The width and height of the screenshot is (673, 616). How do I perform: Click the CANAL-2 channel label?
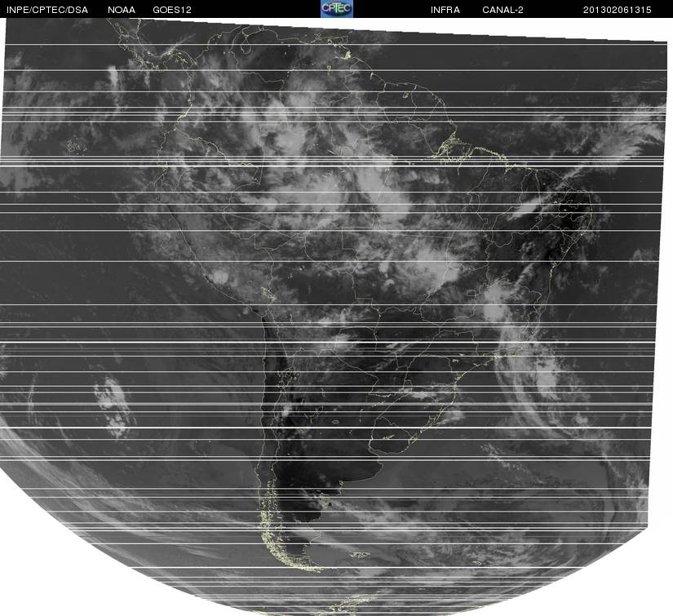coord(503,10)
